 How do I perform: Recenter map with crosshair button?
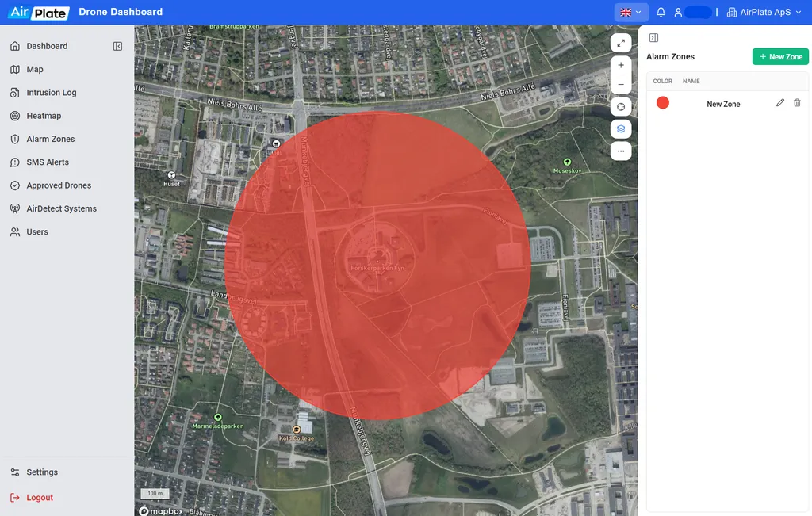tap(620, 107)
